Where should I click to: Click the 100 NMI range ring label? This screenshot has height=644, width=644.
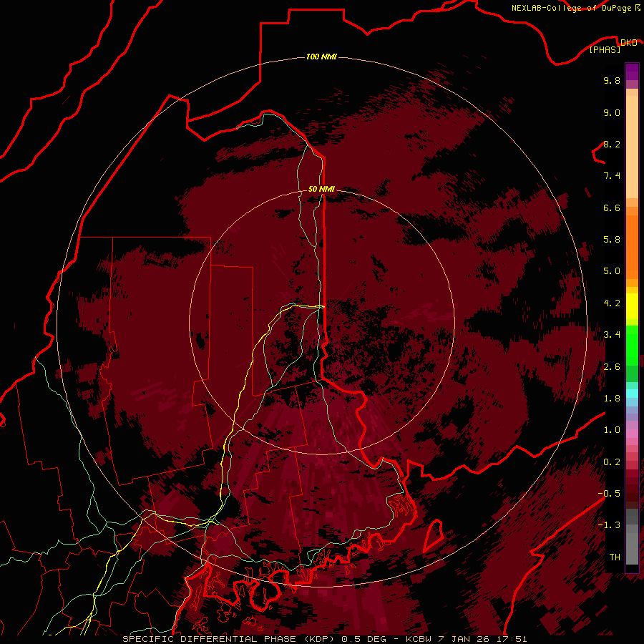point(321,57)
